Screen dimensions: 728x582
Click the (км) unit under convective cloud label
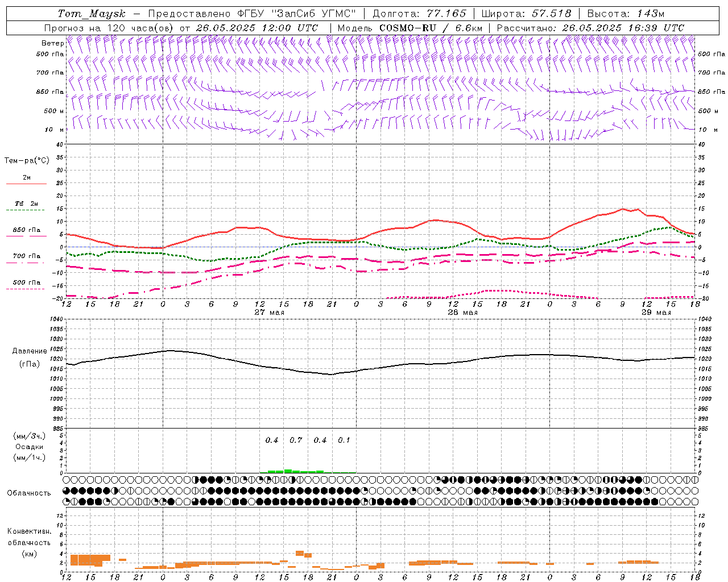(29, 554)
